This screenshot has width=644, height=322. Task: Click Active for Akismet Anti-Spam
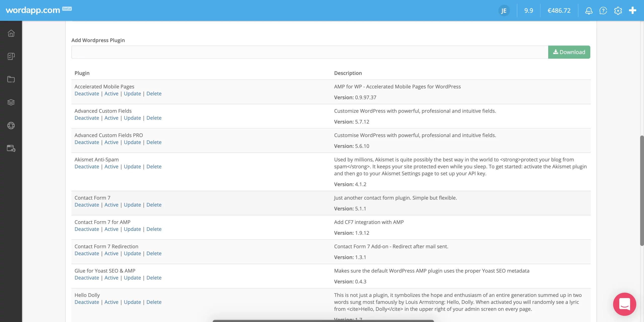tap(111, 167)
